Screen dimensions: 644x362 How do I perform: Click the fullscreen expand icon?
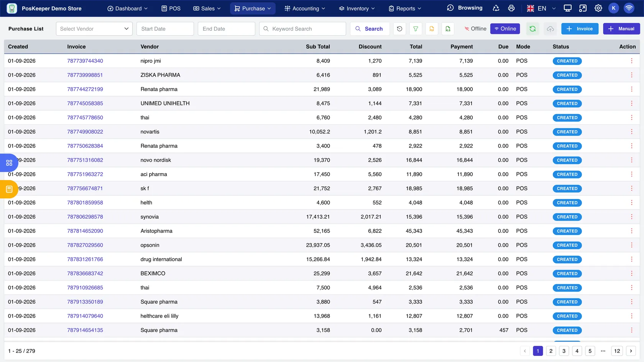[x=583, y=8]
